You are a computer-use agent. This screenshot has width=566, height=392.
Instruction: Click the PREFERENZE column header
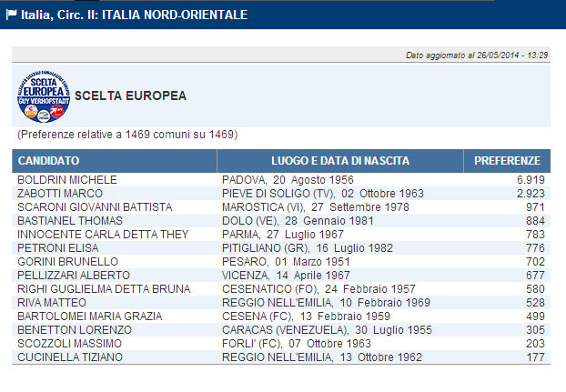[508, 161]
